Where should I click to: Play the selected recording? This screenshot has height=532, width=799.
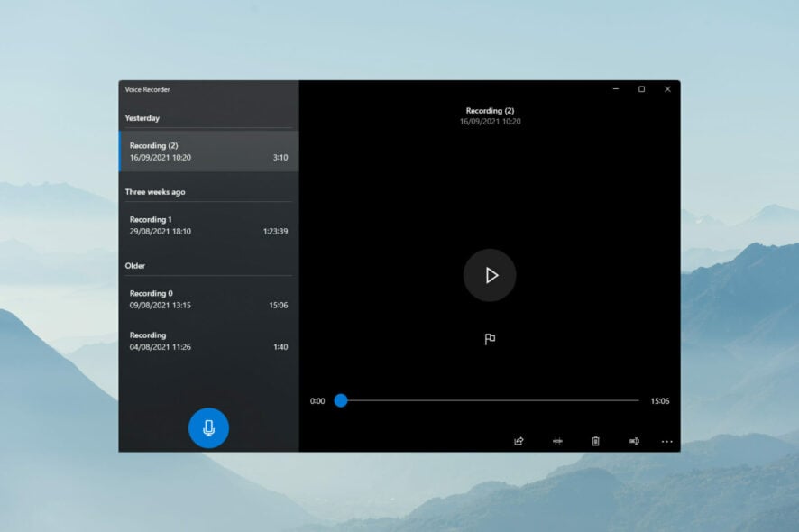490,275
